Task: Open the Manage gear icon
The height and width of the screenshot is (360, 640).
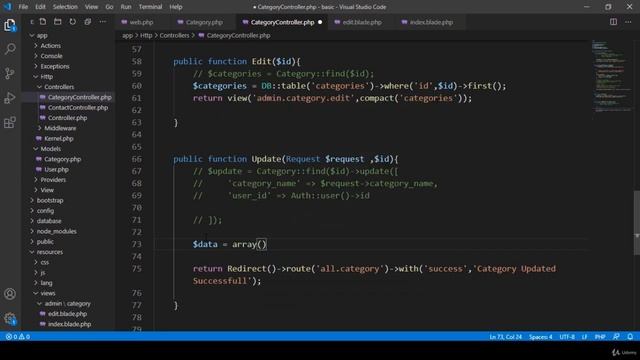Action: click(10, 318)
